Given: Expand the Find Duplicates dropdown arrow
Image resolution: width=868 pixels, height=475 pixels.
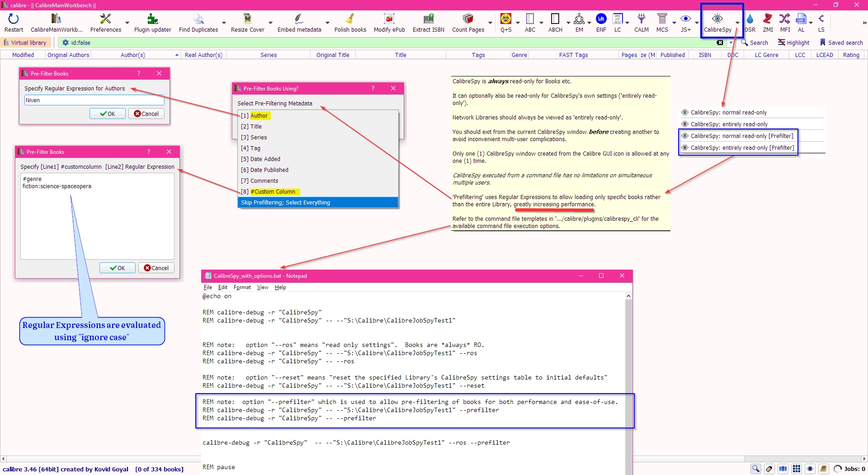Looking at the screenshot, I should (224, 23).
